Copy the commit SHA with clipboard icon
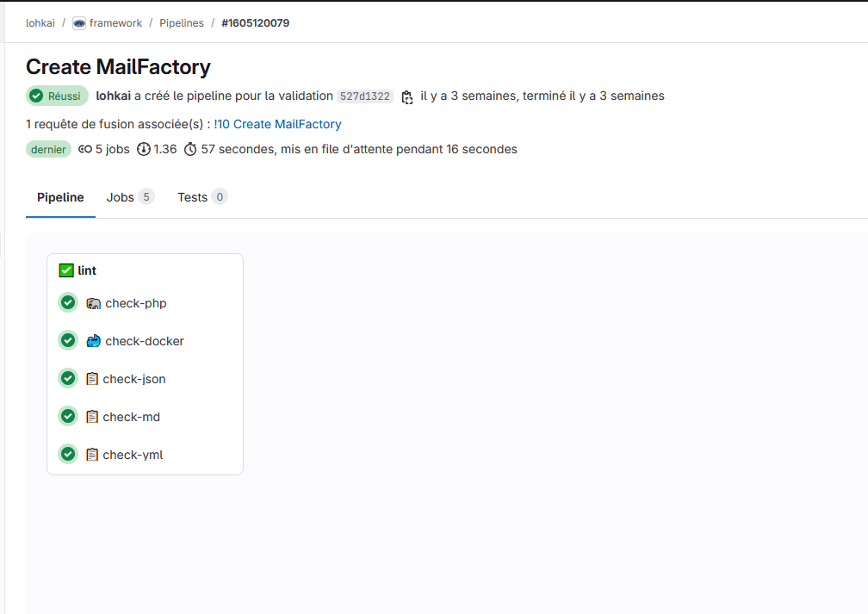The image size is (868, 614). [406, 97]
